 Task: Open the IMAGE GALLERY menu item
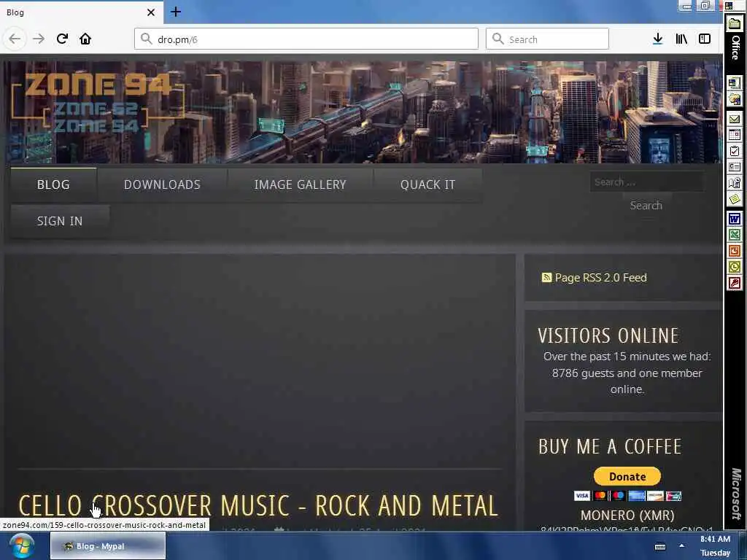coord(300,184)
